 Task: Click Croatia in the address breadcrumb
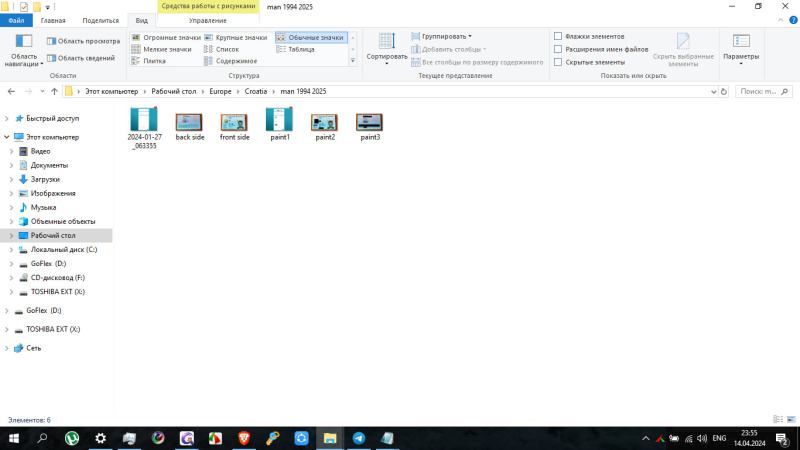click(257, 91)
